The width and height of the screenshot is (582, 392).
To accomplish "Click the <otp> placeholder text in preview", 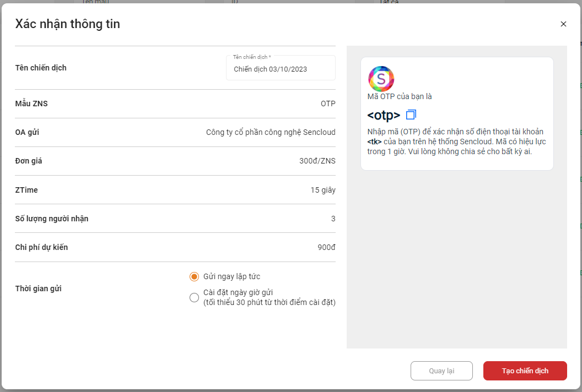I will 384,116.
